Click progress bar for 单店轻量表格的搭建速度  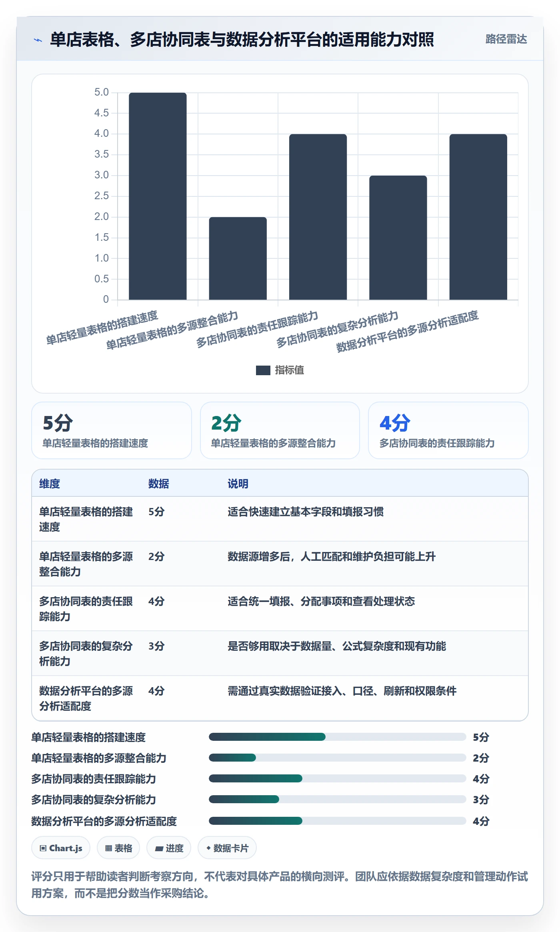coord(337,737)
